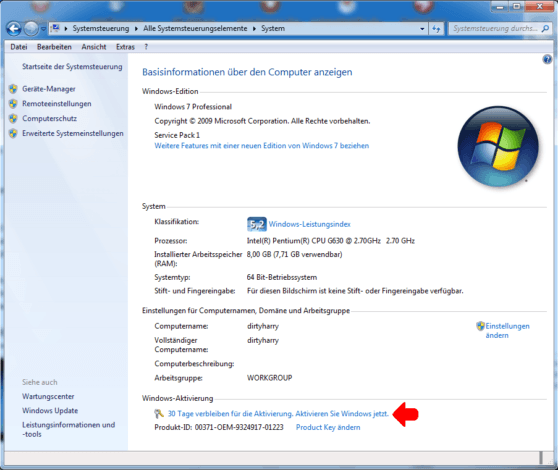Open Leistungsinformationen und -tools
Image resolution: width=558 pixels, height=470 pixels.
tap(68, 429)
